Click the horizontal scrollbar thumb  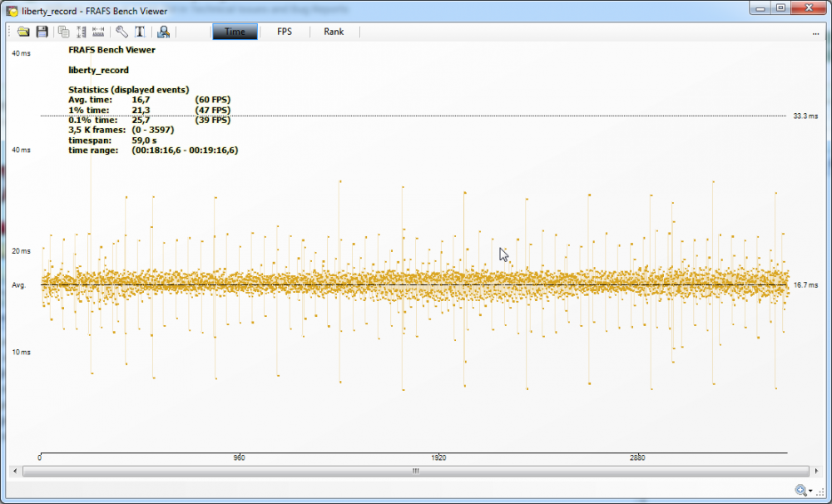[414, 471]
